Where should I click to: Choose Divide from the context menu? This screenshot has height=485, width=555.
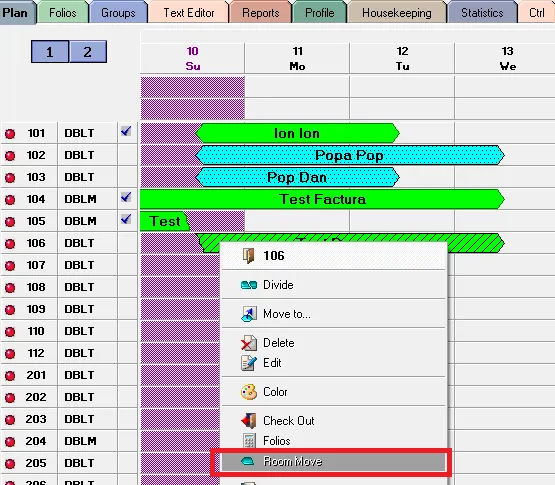click(333, 285)
